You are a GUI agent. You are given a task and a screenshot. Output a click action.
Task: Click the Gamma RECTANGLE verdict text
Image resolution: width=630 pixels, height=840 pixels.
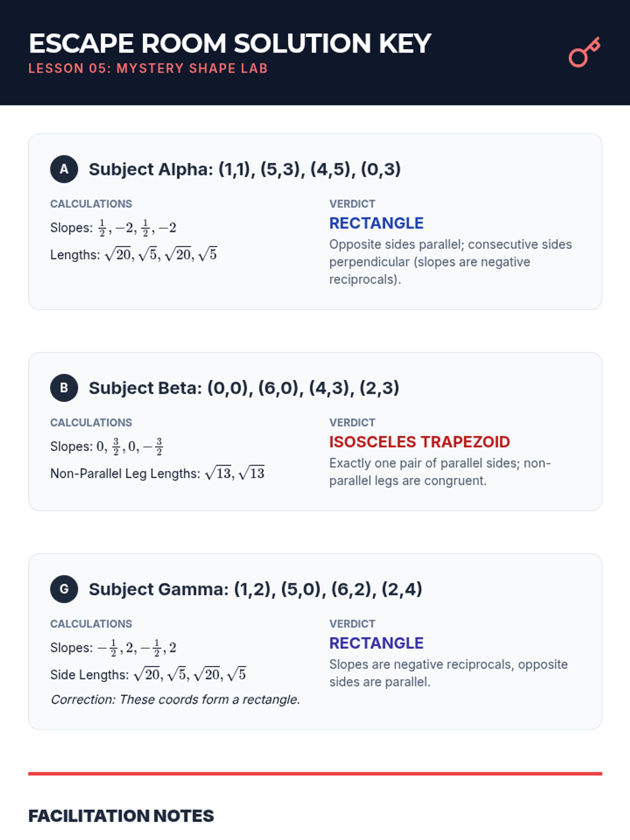tap(376, 643)
